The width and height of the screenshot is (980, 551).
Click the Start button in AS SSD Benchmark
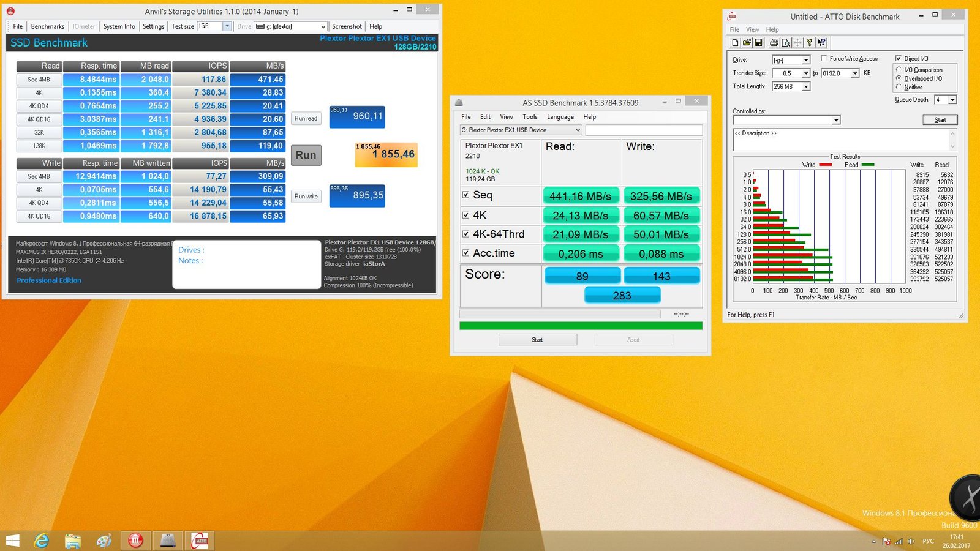(x=538, y=340)
